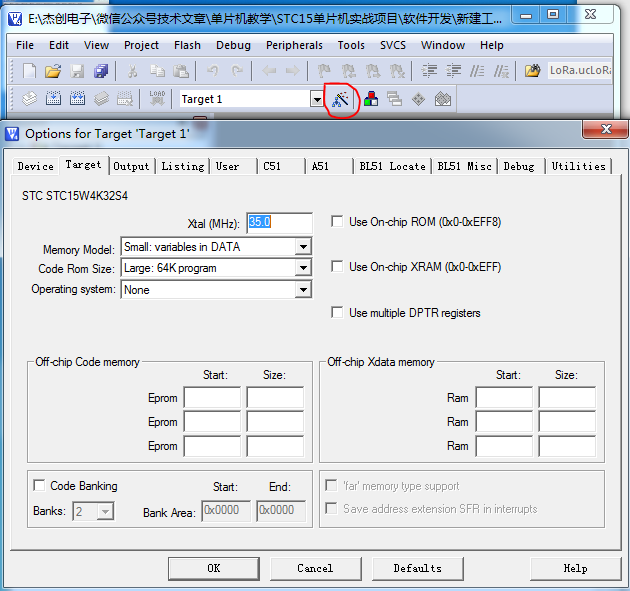Click the Redo arrow icon
630x591 pixels.
pos(237,71)
